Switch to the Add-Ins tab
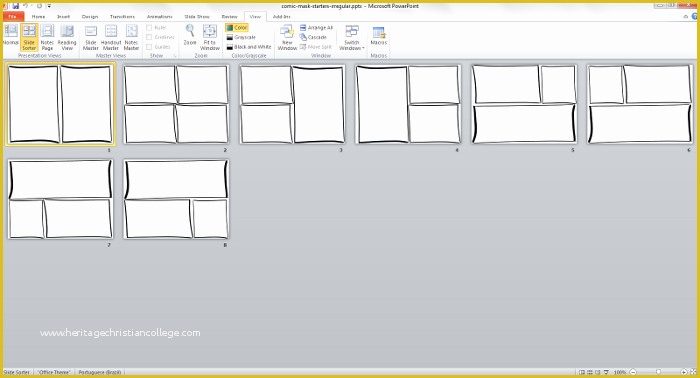Screen dimensions: 700x378 281,17
